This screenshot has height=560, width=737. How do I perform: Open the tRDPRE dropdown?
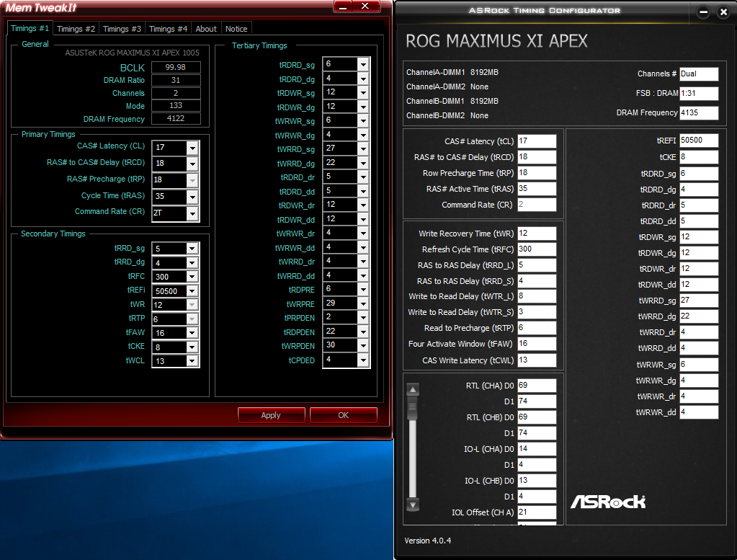tap(363, 290)
